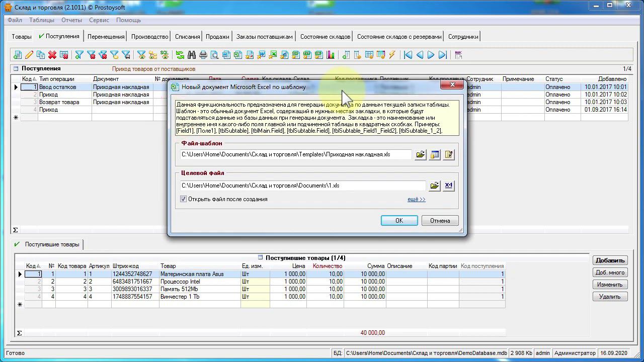Click the 'Отмена' cancel button

tap(440, 221)
